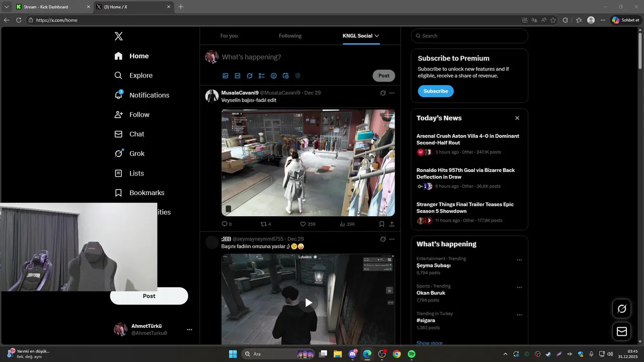The width and height of the screenshot is (644, 362).
Task: Open the Windows Start menu
Action: [x=233, y=354]
